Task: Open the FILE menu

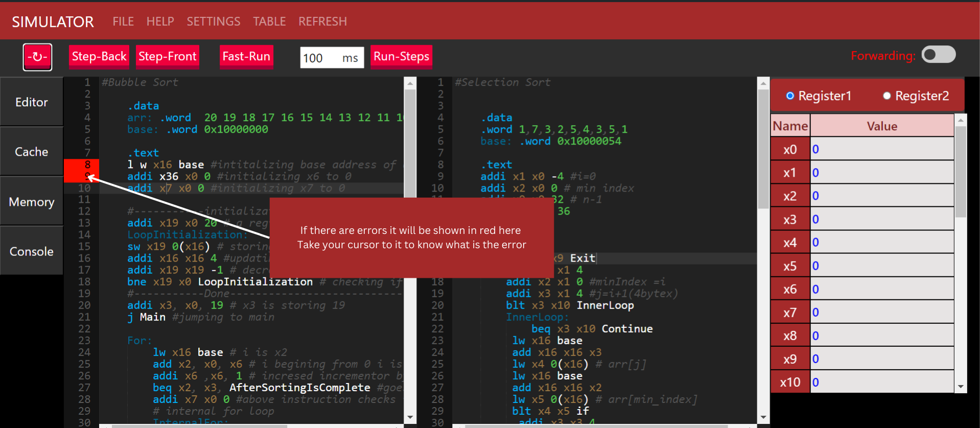Action: (x=123, y=21)
